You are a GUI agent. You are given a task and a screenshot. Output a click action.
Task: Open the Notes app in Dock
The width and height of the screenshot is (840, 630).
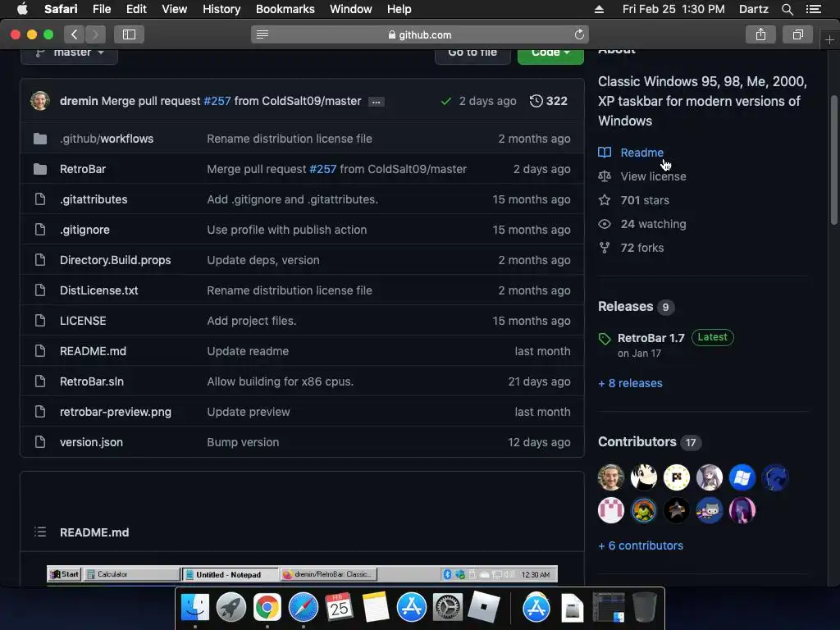(375, 608)
